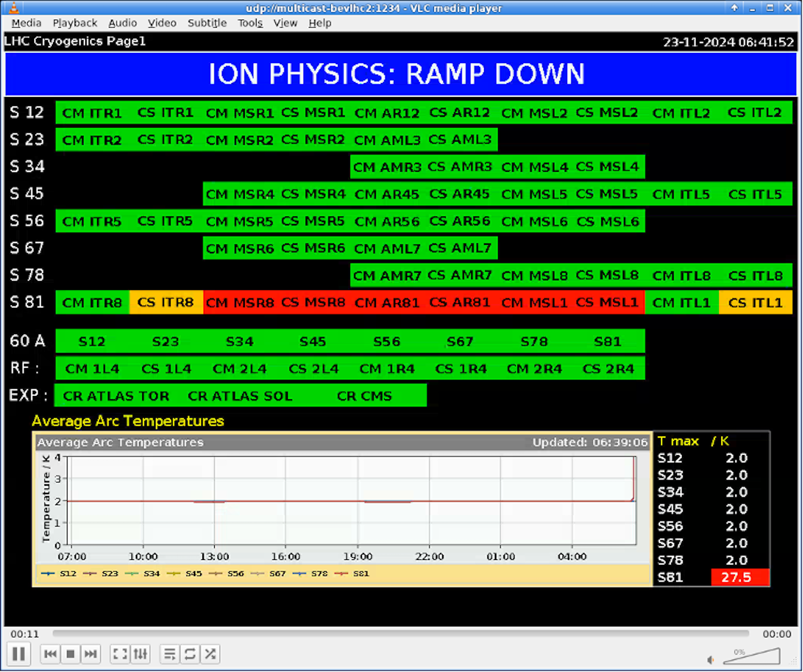Image resolution: width=803 pixels, height=672 pixels.
Task: Click the CS AML7 cell in S 67 row
Action: 460,248
